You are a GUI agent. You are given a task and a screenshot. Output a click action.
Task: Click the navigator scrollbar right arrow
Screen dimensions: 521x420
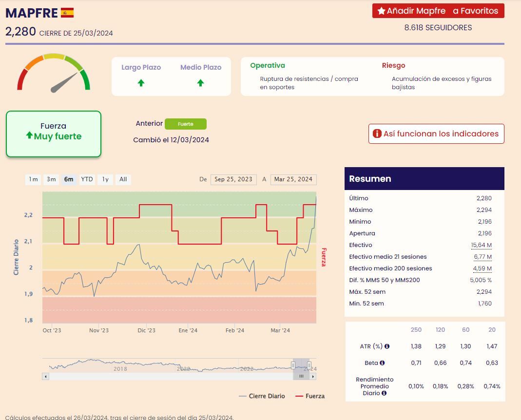point(313,376)
